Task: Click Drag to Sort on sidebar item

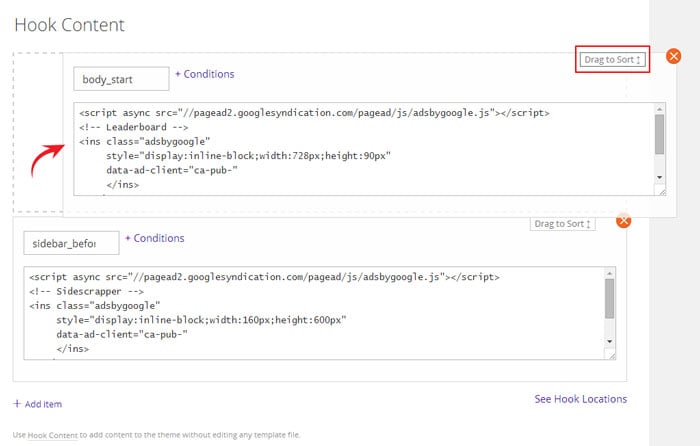Action: pos(562,224)
